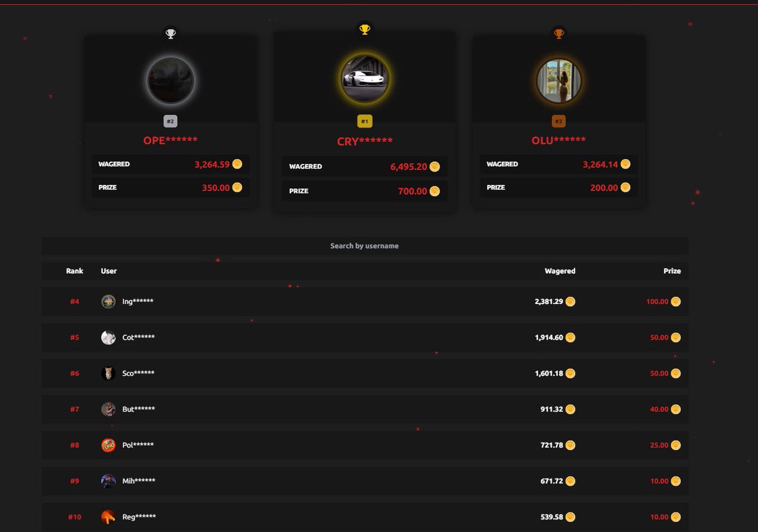Select the CRY****** username
This screenshot has height=532, width=758.
click(x=364, y=141)
